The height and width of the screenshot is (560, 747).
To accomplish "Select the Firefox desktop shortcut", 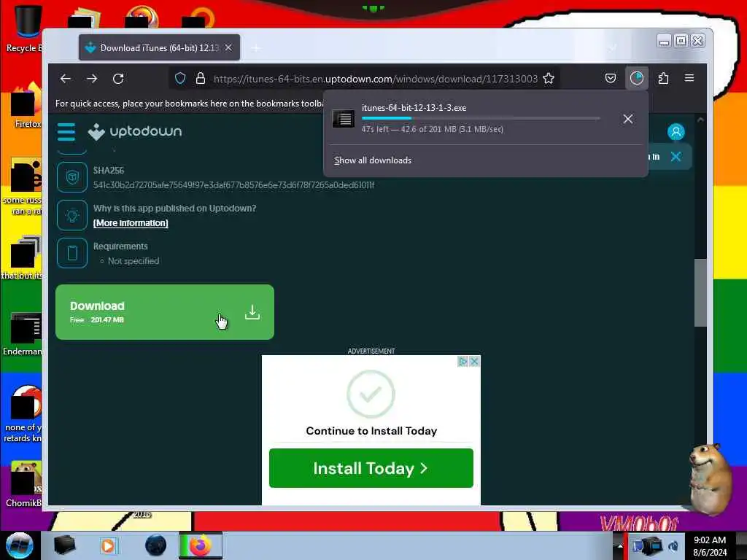I will click(x=26, y=106).
